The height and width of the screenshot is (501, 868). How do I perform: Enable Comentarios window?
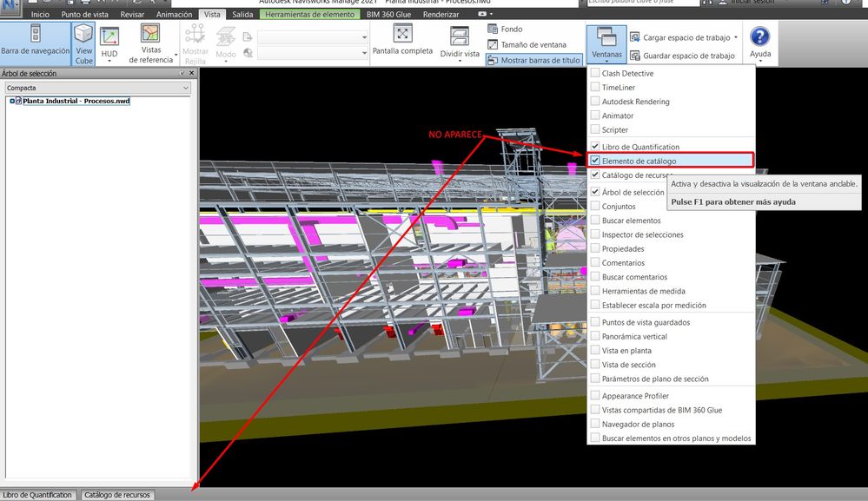pos(595,263)
